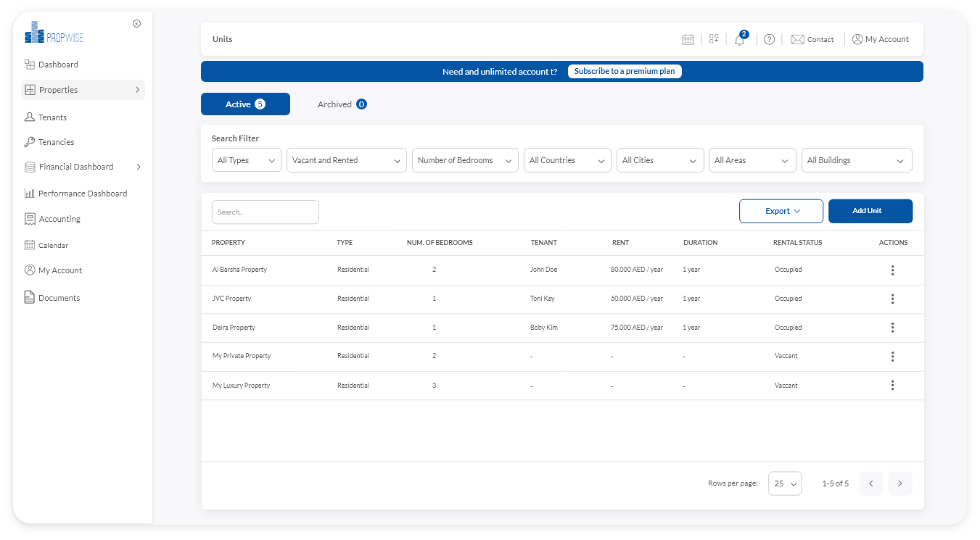Open actions menu for My Luxury Property

coord(892,386)
